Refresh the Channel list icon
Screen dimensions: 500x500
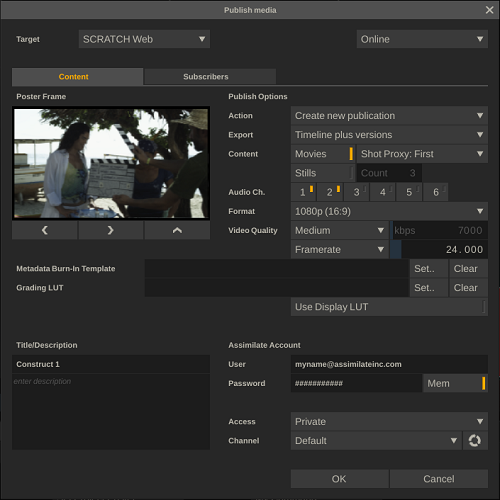[475, 440]
